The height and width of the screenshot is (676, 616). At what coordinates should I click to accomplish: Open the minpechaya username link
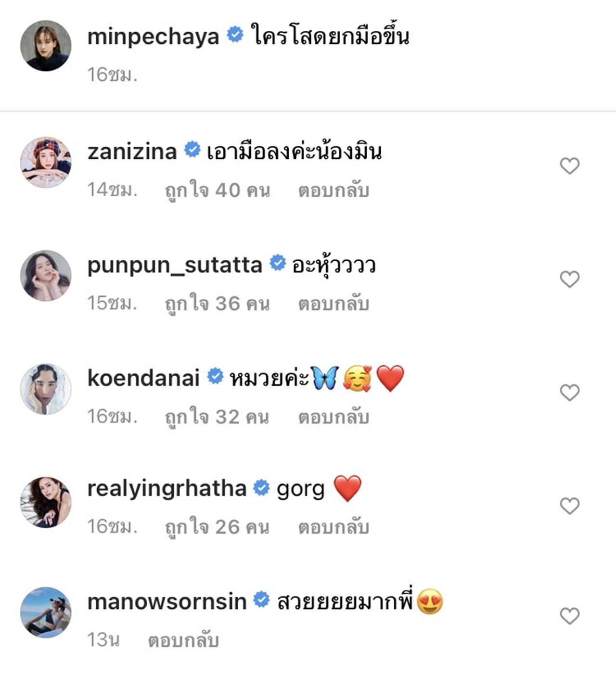point(153,37)
